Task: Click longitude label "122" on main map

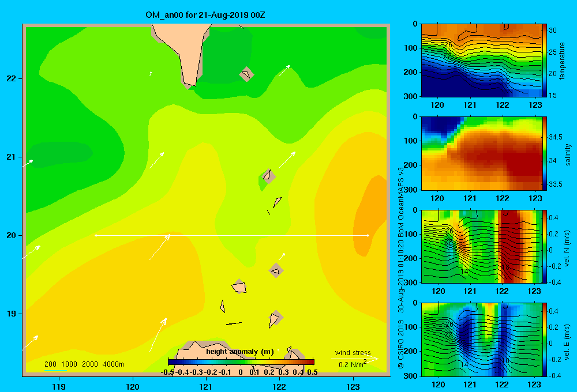Action: pos(279,386)
